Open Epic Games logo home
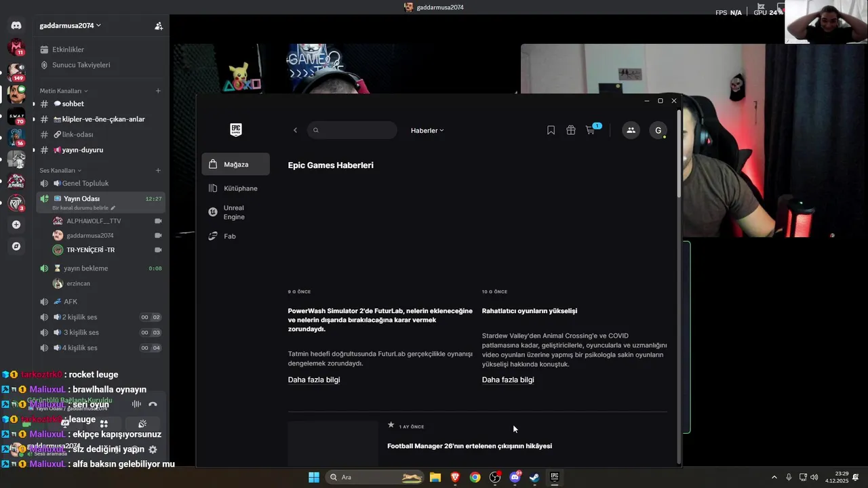Viewport: 868px width, 488px height. pyautogui.click(x=236, y=130)
